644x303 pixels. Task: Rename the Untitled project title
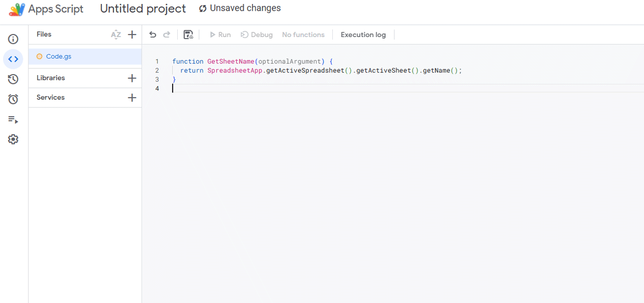click(143, 9)
